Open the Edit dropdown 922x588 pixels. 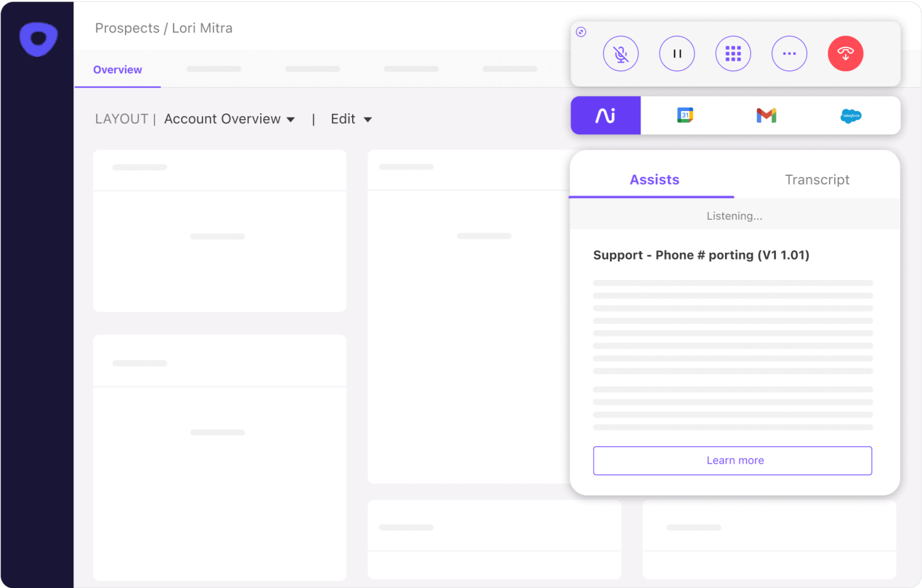pyautogui.click(x=351, y=119)
